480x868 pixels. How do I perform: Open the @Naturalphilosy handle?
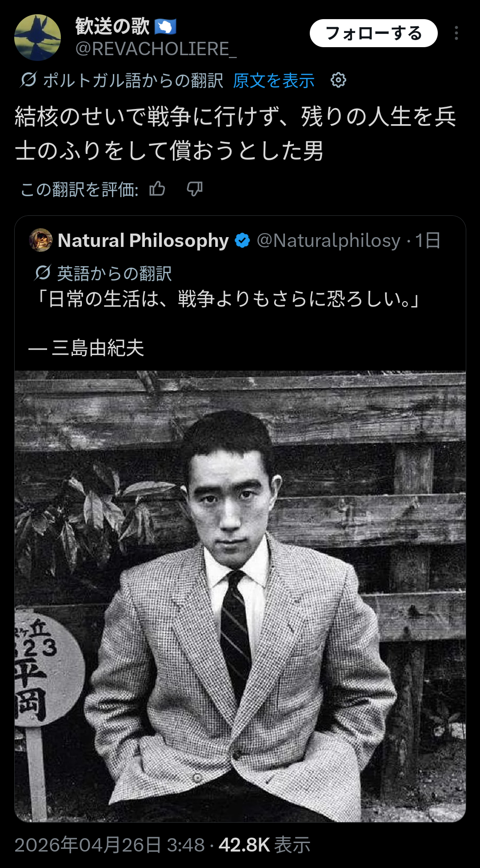(328, 241)
